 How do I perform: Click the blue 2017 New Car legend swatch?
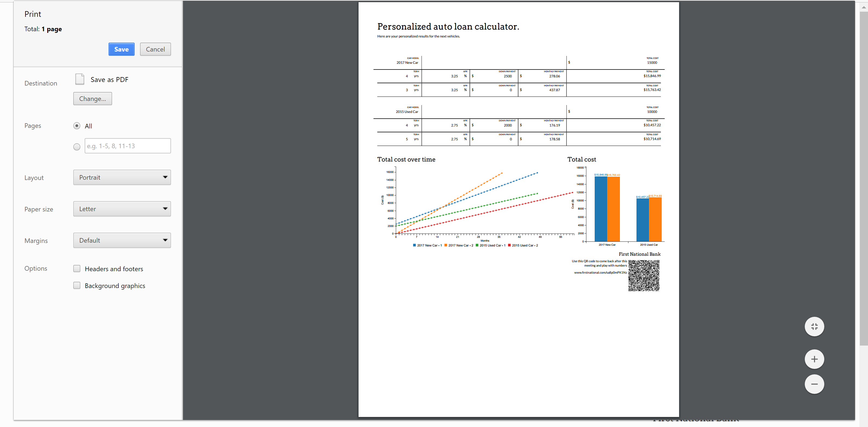(x=414, y=245)
